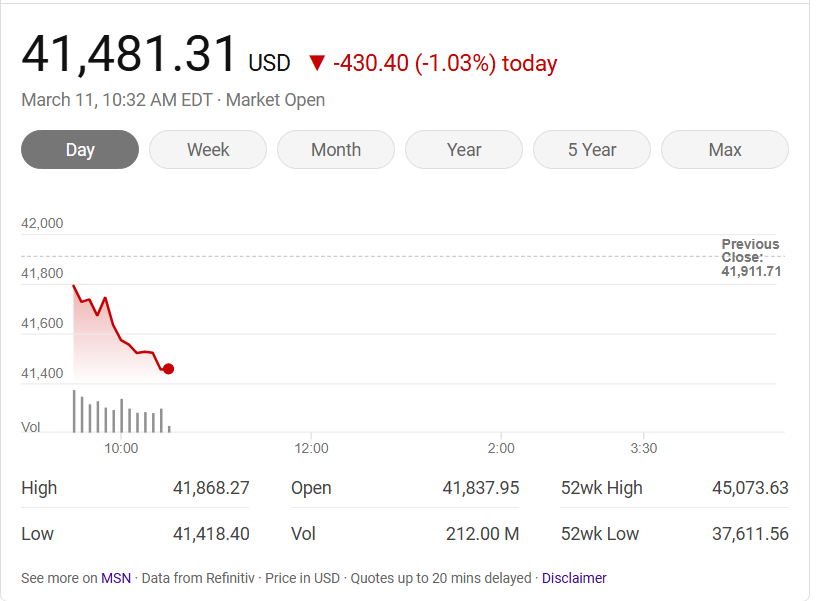Open the Disclaimer link
The width and height of the screenshot is (817, 601).
(574, 578)
